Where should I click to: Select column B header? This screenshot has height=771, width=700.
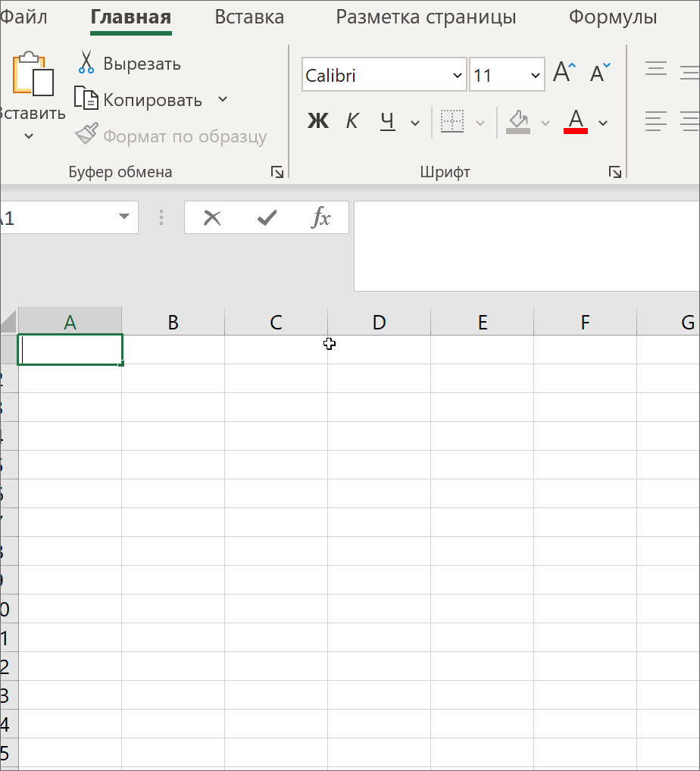coord(173,322)
